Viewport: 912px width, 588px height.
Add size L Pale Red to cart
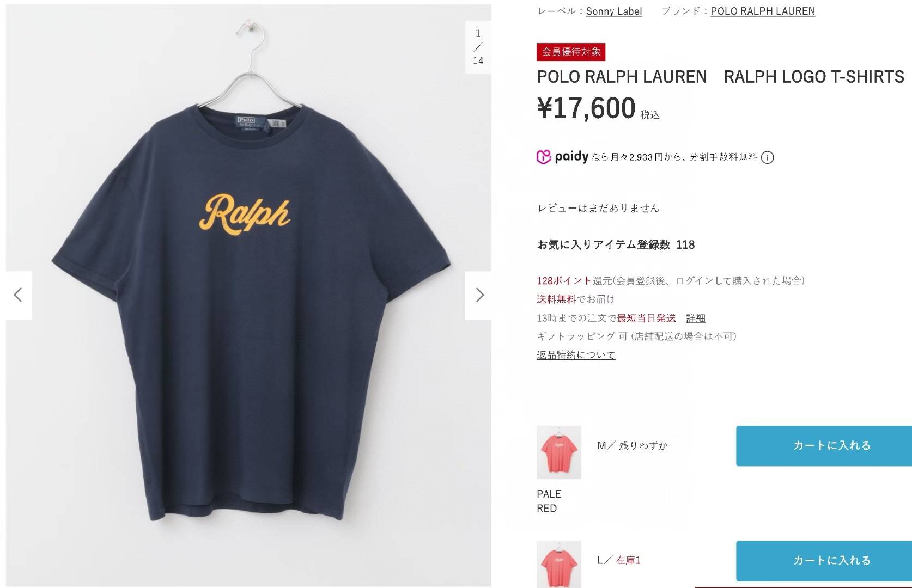824,561
